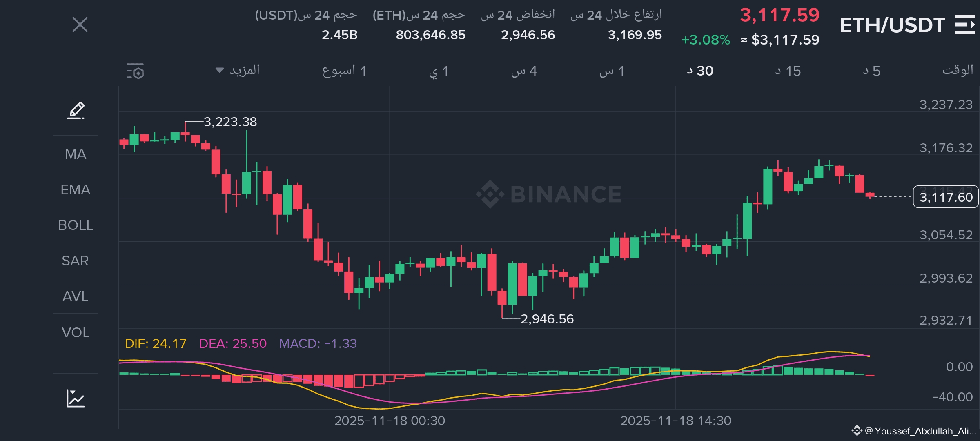This screenshot has width=980, height=441.
Task: Show the VOL sub-indicator
Action: click(x=76, y=332)
